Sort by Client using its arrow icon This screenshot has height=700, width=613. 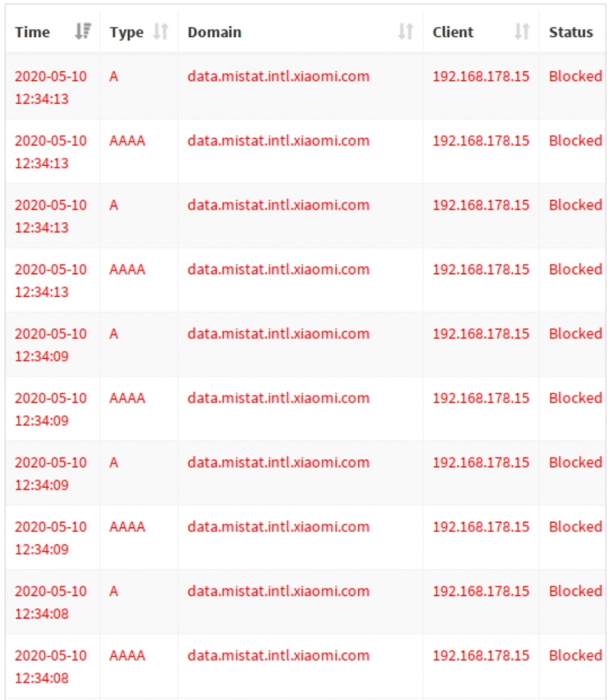pyautogui.click(x=521, y=31)
